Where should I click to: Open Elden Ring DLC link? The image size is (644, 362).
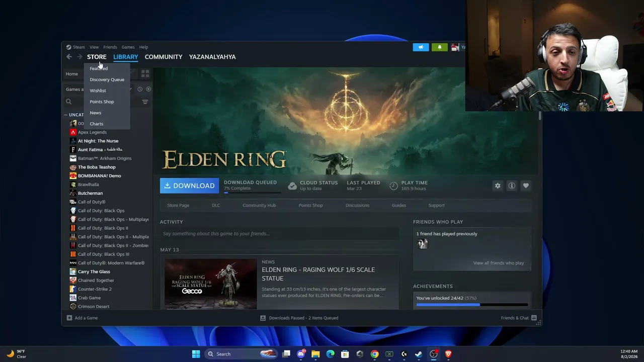pos(216,205)
